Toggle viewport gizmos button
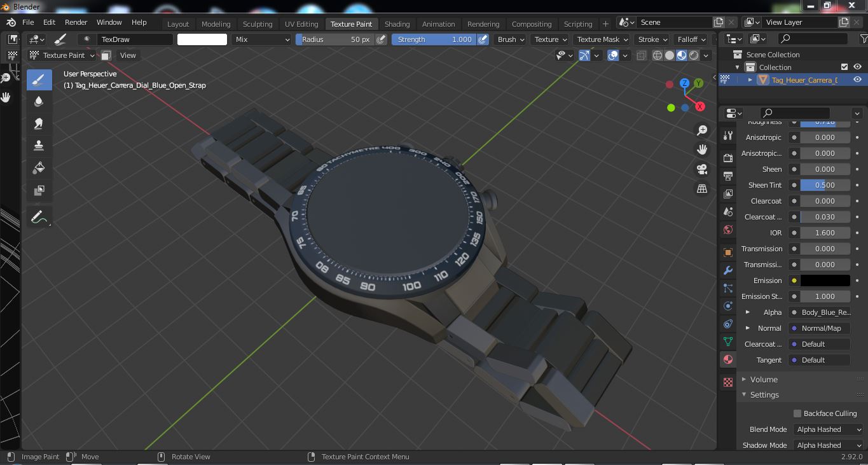868x465 pixels. [x=584, y=55]
